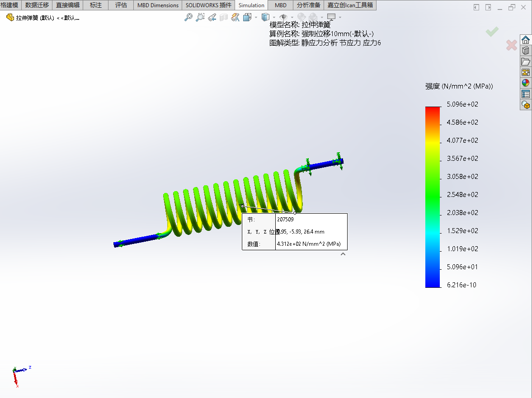Toggle the Hide/Show Items eye icon
The image size is (532, 398).
(283, 17)
